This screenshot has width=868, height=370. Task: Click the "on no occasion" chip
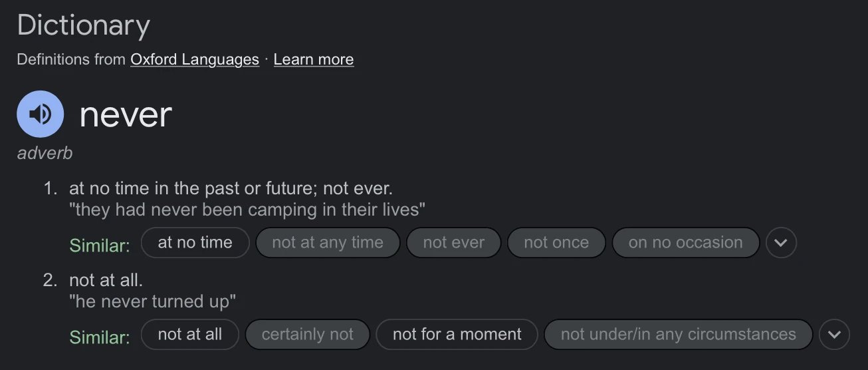pyautogui.click(x=685, y=243)
